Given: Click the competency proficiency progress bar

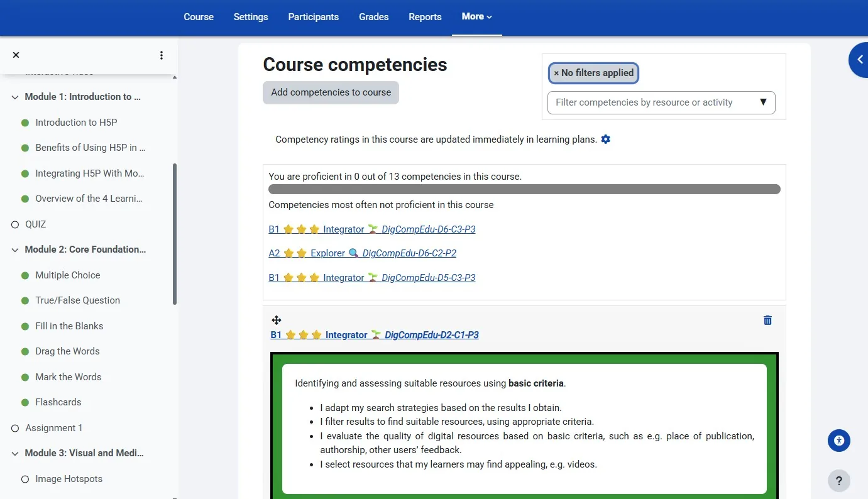Looking at the screenshot, I should (524, 189).
